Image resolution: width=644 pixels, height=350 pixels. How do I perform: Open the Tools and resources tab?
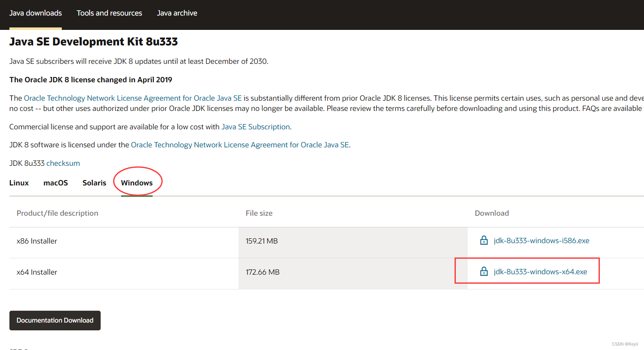coord(109,13)
